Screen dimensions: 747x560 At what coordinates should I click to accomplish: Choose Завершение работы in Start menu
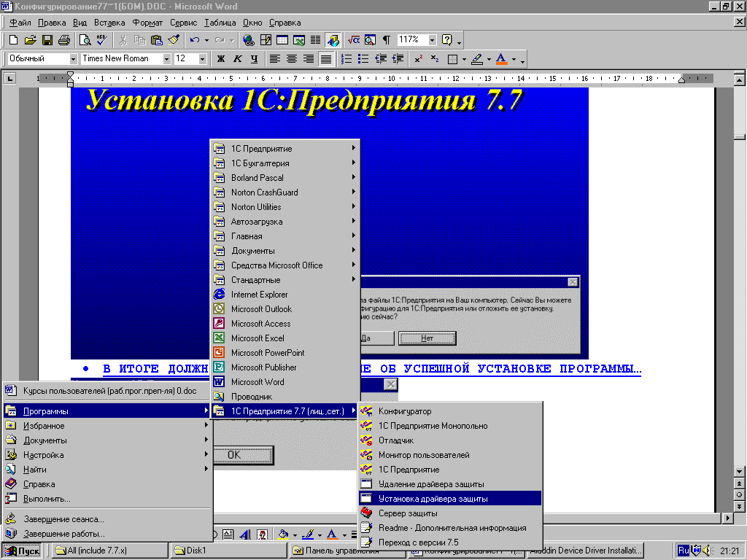(107, 534)
